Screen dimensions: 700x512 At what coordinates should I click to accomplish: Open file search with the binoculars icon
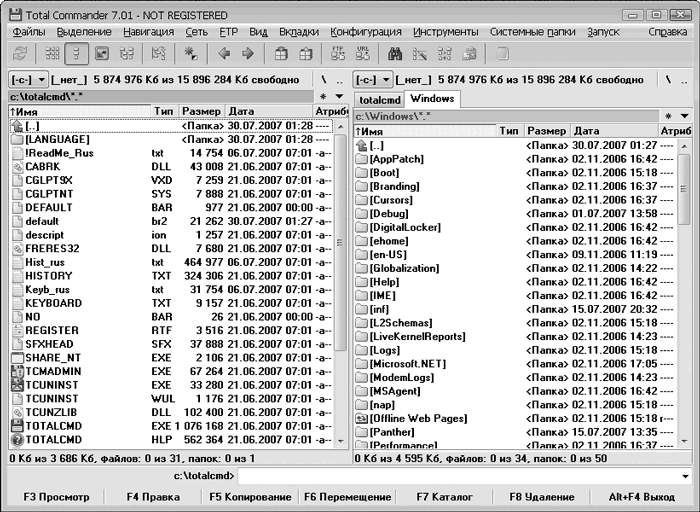coord(395,54)
